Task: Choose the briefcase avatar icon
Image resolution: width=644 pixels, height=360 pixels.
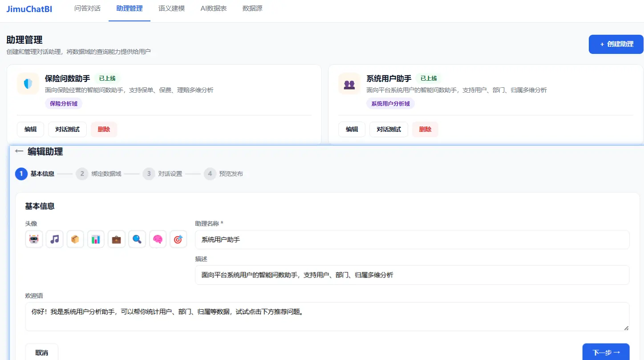Action: point(116,239)
